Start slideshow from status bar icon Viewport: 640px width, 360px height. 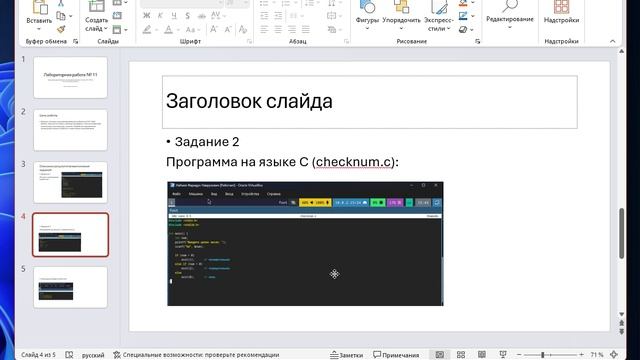503,355
